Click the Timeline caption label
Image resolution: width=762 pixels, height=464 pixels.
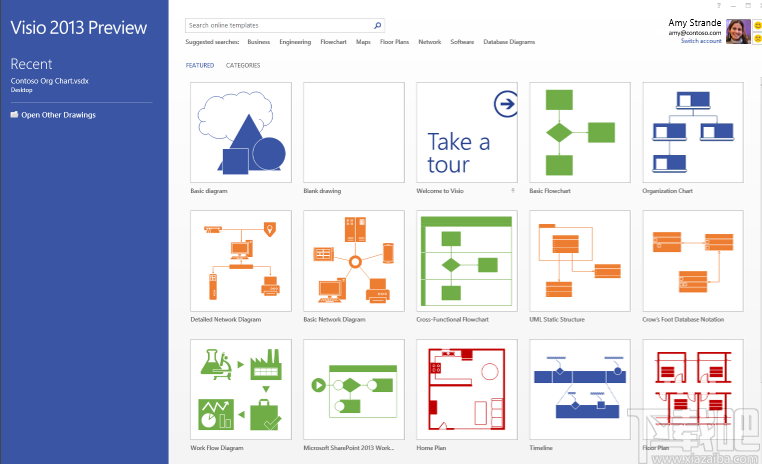541,448
